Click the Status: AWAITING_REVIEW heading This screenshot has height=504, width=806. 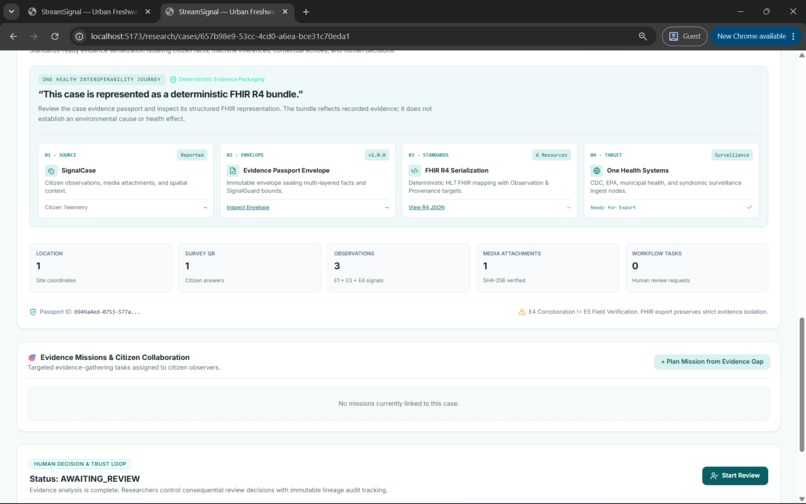point(85,479)
